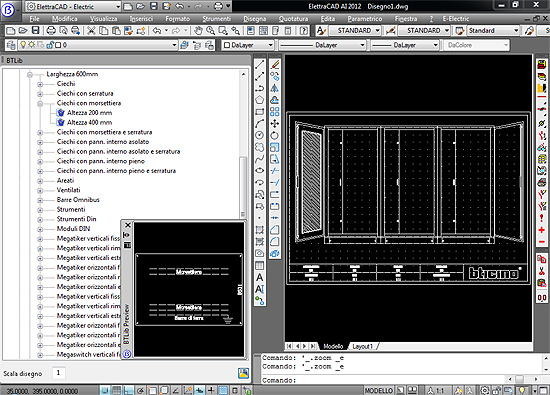The height and width of the screenshot is (395, 550).
Task: Select the Line draw tool
Action: 260,64
